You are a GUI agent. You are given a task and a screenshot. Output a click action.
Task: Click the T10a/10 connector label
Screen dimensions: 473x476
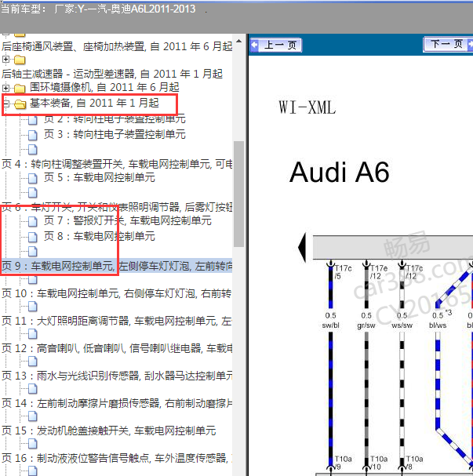pyautogui.click(x=379, y=463)
